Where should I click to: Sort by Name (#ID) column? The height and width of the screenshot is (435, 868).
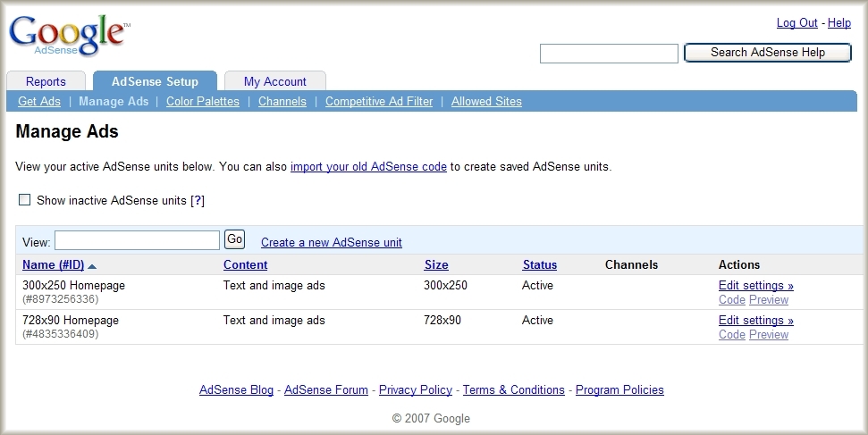pos(53,264)
